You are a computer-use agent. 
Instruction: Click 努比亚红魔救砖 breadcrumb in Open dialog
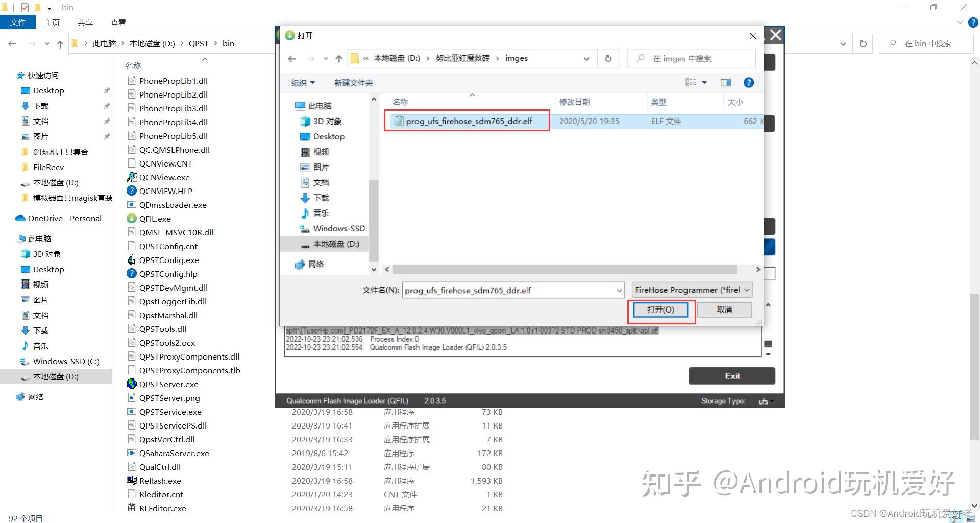coord(462,58)
